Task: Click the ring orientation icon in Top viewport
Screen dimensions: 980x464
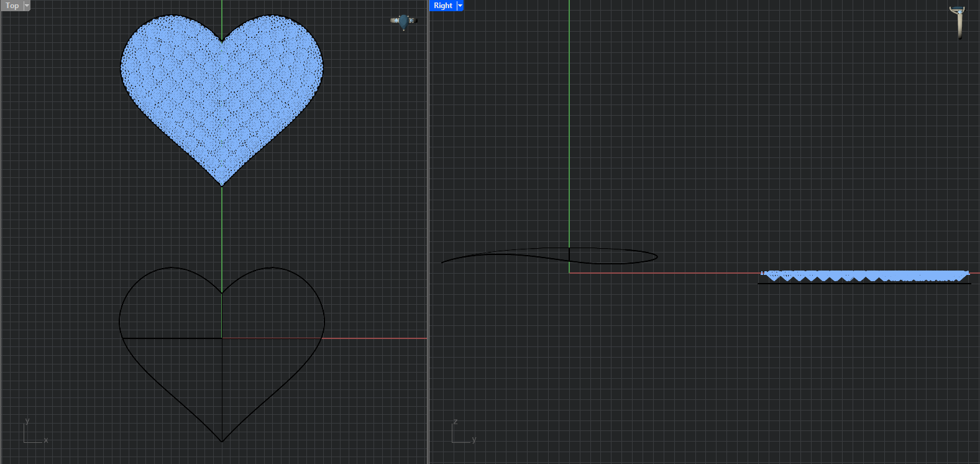Action: [x=403, y=22]
